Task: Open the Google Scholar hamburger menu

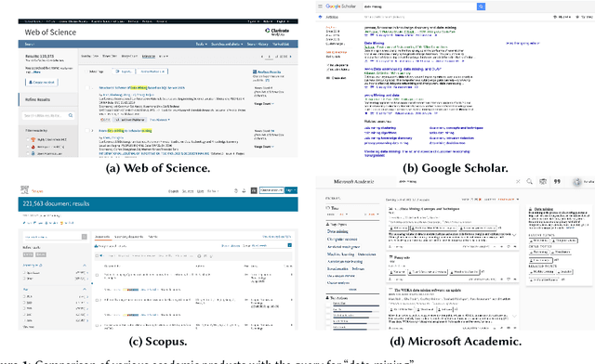Action: click(320, 6)
